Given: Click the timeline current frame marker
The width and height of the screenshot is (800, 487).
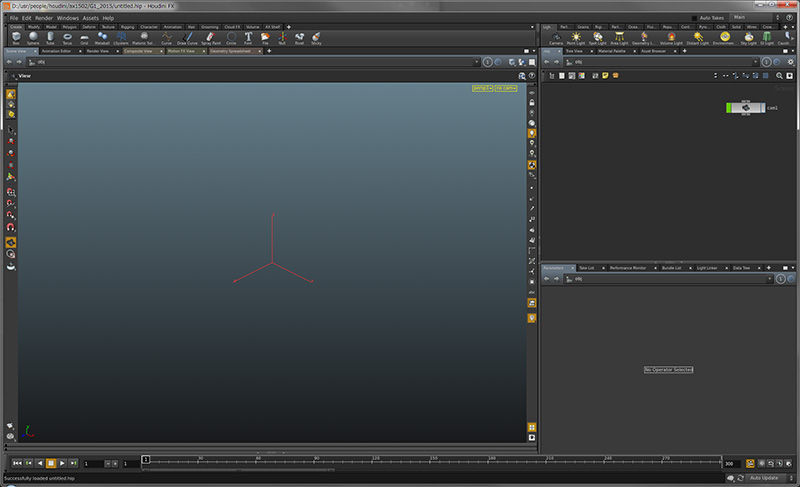Looking at the screenshot, I should [x=146, y=459].
